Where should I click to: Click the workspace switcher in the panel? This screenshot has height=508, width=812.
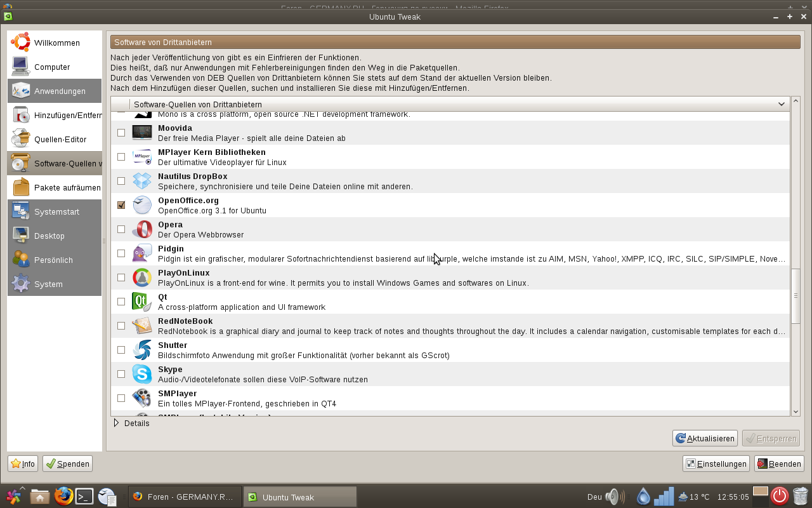760,496
